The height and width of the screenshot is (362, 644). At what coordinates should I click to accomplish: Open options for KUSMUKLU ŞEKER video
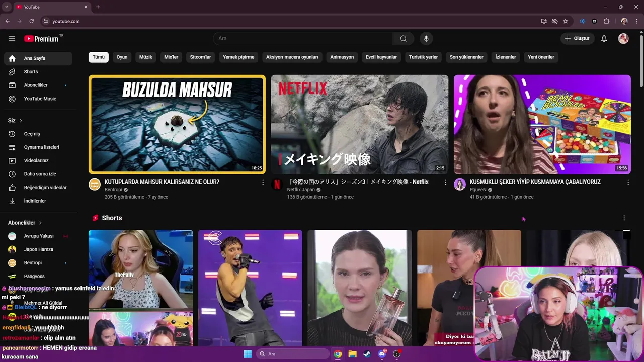tap(628, 183)
